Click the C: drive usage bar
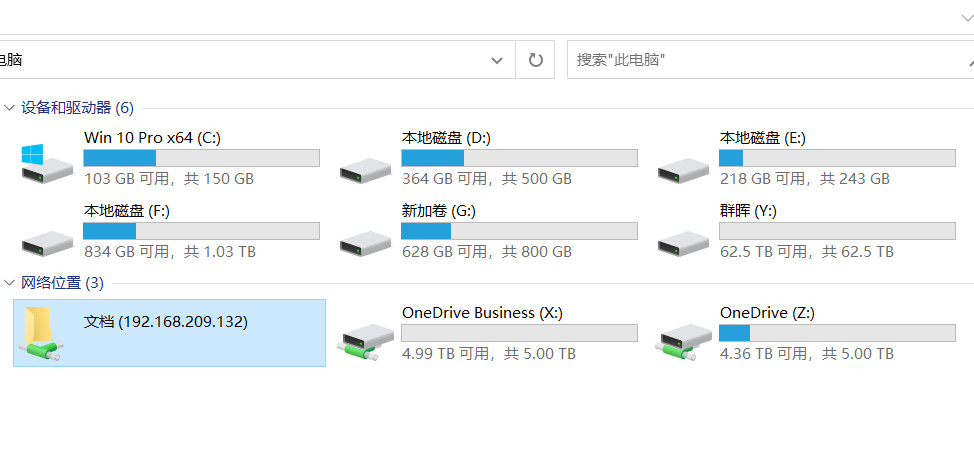 pos(201,158)
